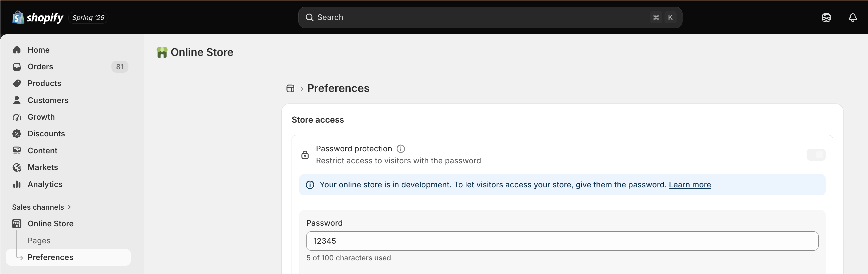Go to Home

pyautogui.click(x=38, y=50)
